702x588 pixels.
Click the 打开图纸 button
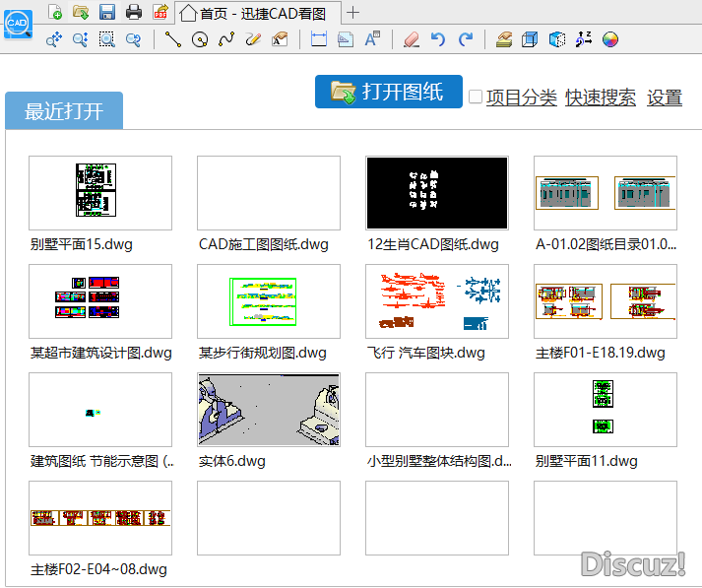[389, 92]
